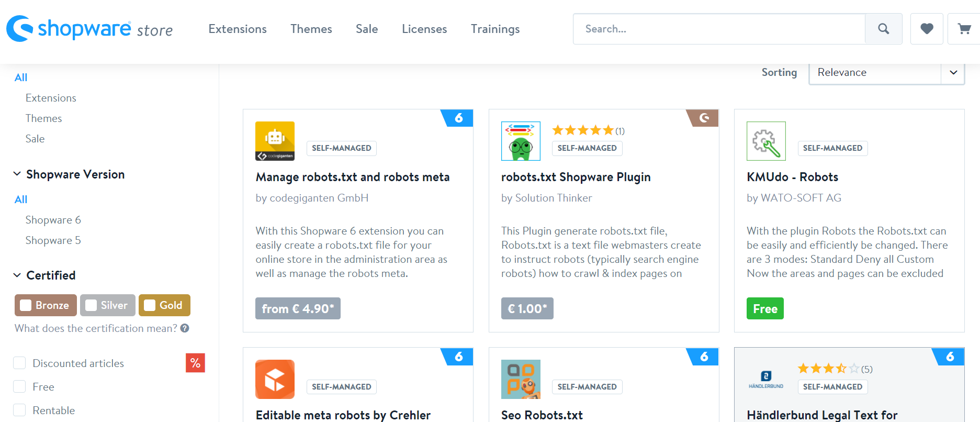Open the Sale menu
This screenshot has height=422, width=980.
click(x=367, y=29)
